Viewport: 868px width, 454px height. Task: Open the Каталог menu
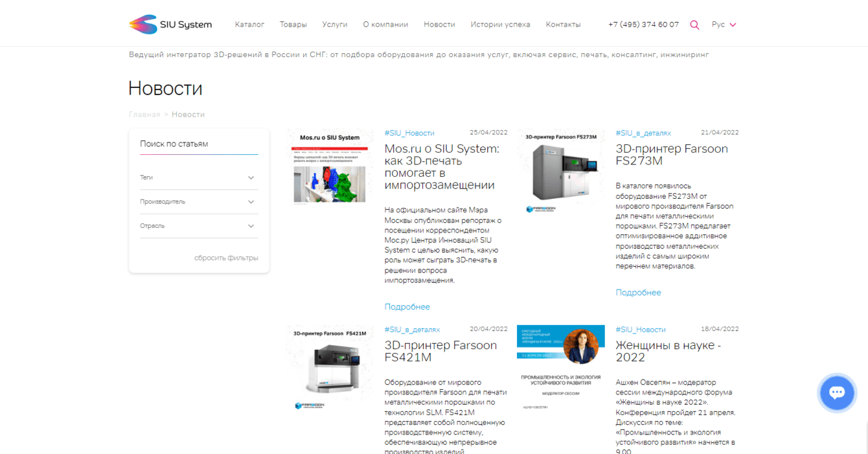(249, 25)
